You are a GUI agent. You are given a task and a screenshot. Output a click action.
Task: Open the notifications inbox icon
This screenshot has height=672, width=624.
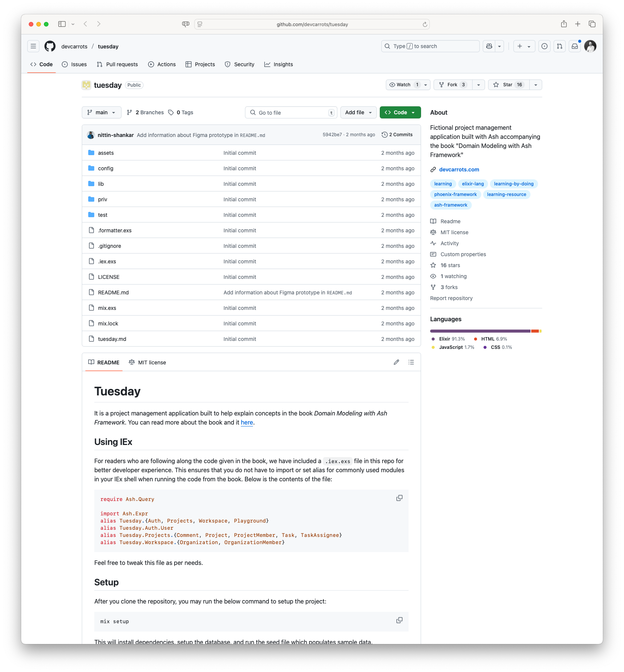click(575, 46)
